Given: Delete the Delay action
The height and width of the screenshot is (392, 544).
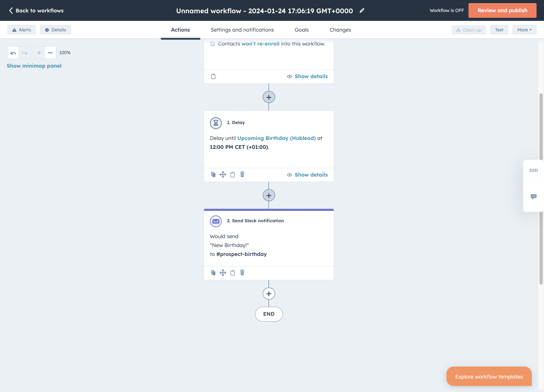Looking at the screenshot, I should coord(242,174).
